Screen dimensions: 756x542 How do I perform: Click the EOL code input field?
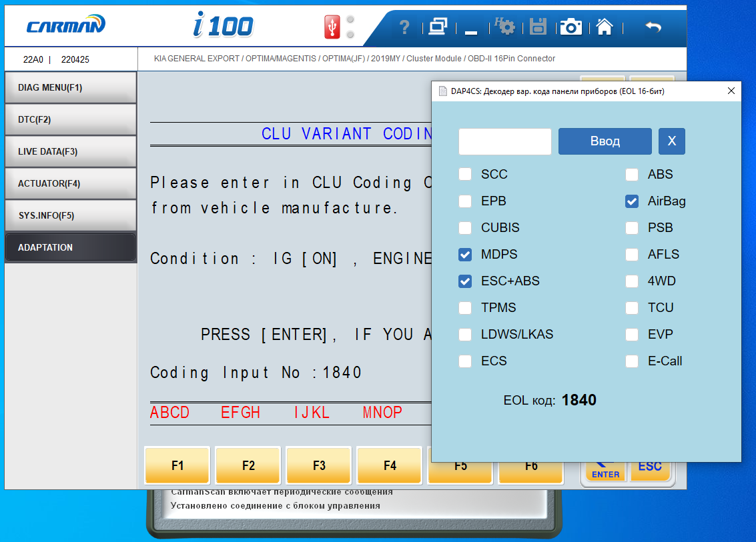pyautogui.click(x=505, y=141)
